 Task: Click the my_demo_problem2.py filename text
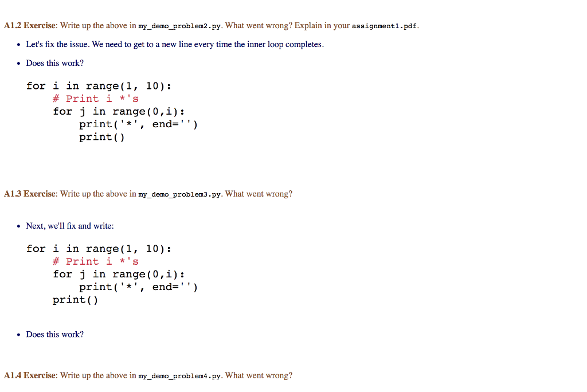pyautogui.click(x=179, y=26)
